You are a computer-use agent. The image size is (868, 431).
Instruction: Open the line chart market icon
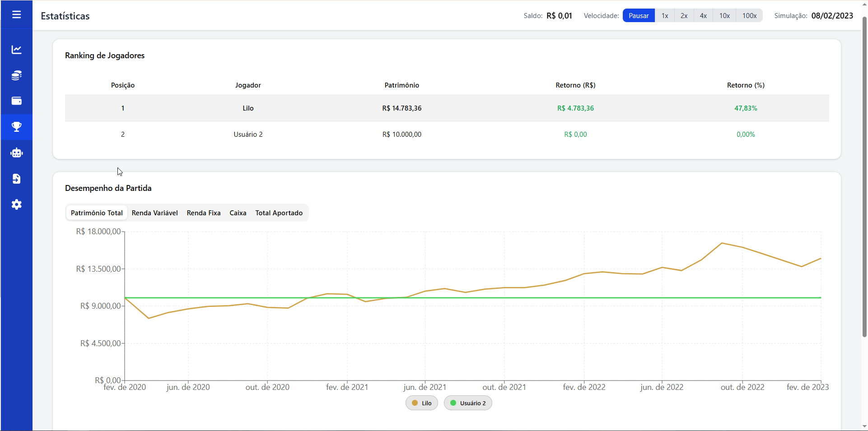click(17, 50)
